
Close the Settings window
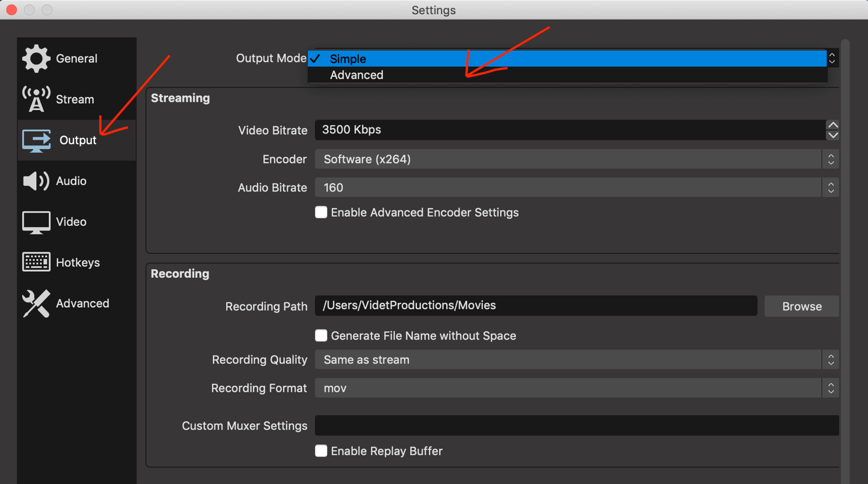tap(11, 10)
